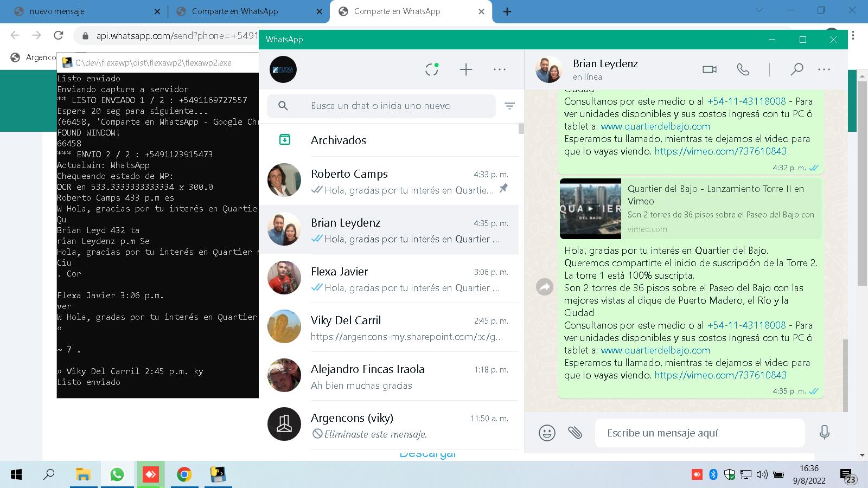
Task: Open Chrome three-dot menu
Action: (853, 35)
